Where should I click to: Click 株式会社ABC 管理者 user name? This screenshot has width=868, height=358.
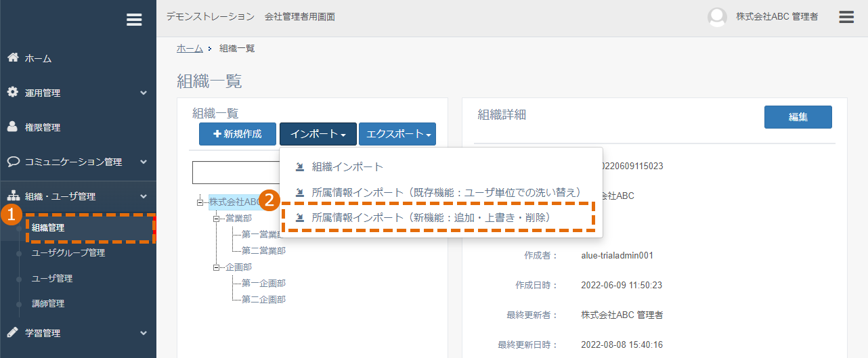(777, 17)
